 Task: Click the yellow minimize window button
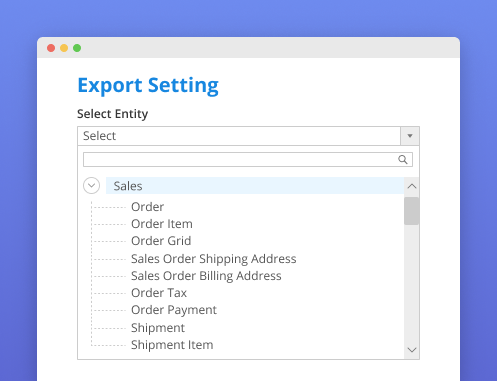tap(64, 48)
